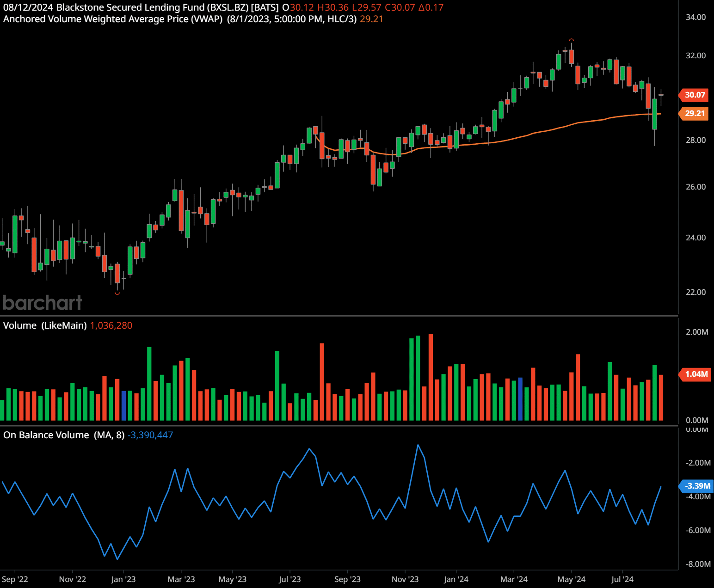Image resolution: width=714 pixels, height=588 pixels.
Task: Click the red 1.04M volume tag
Action: (x=694, y=374)
